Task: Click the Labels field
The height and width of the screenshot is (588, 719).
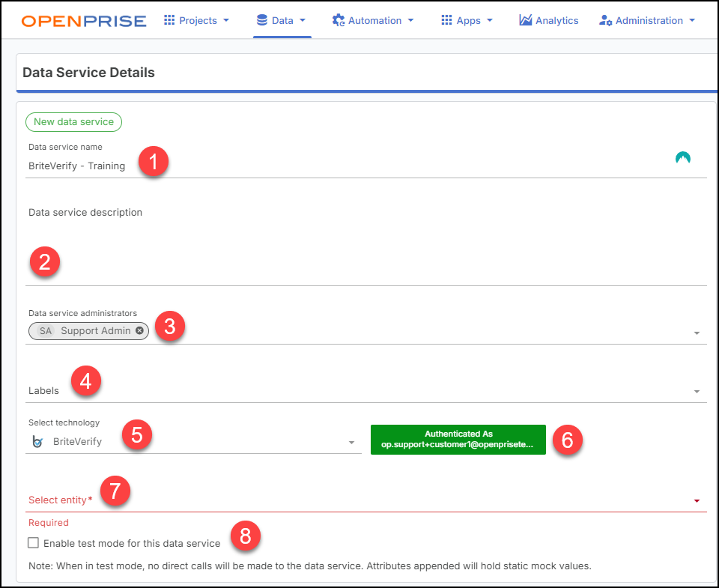Action: (x=366, y=391)
